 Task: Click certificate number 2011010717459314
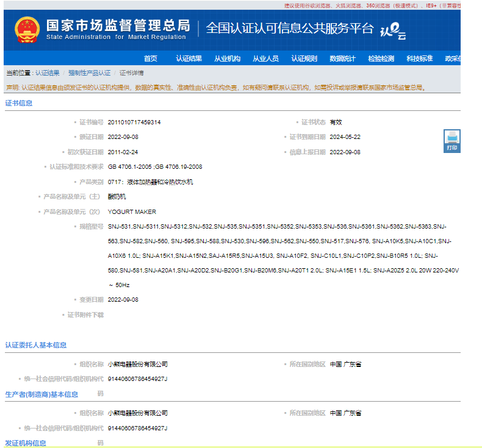coord(134,123)
